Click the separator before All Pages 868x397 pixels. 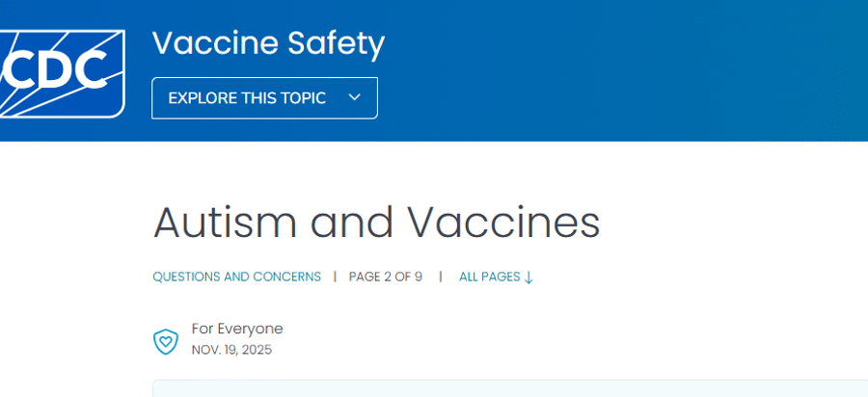click(x=441, y=277)
